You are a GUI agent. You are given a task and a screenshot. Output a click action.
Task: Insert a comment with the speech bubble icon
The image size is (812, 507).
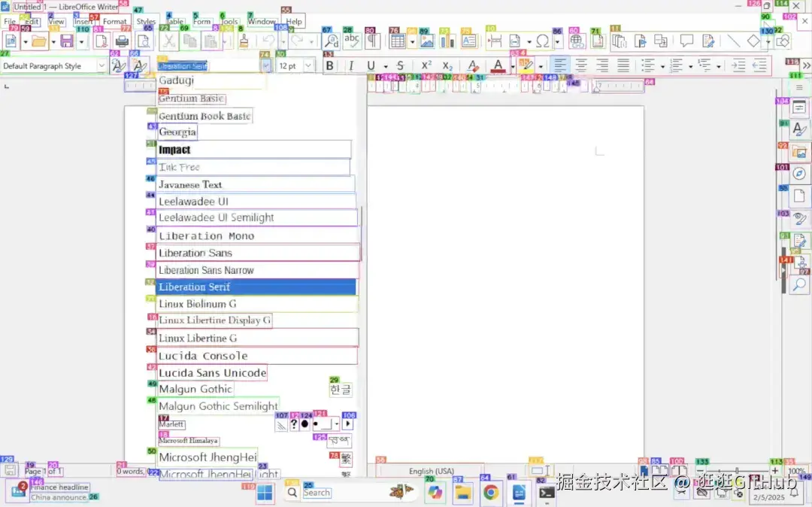click(x=686, y=41)
